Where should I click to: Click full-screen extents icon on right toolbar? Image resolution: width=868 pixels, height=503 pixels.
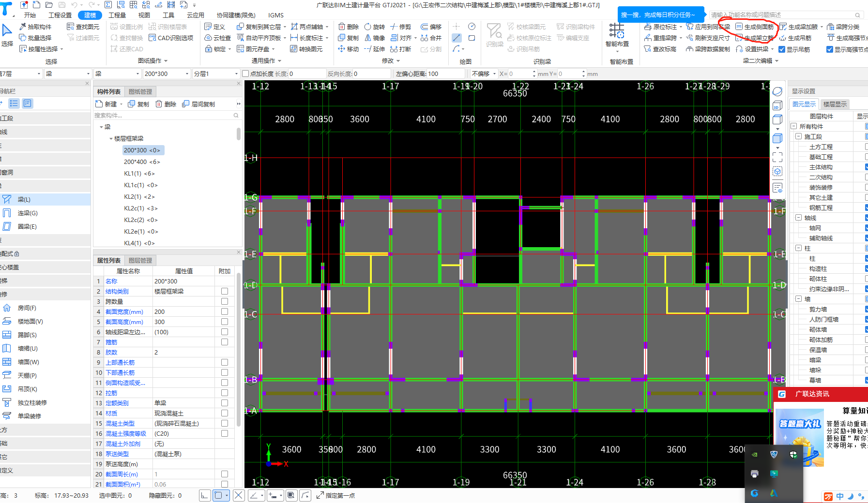point(777,157)
